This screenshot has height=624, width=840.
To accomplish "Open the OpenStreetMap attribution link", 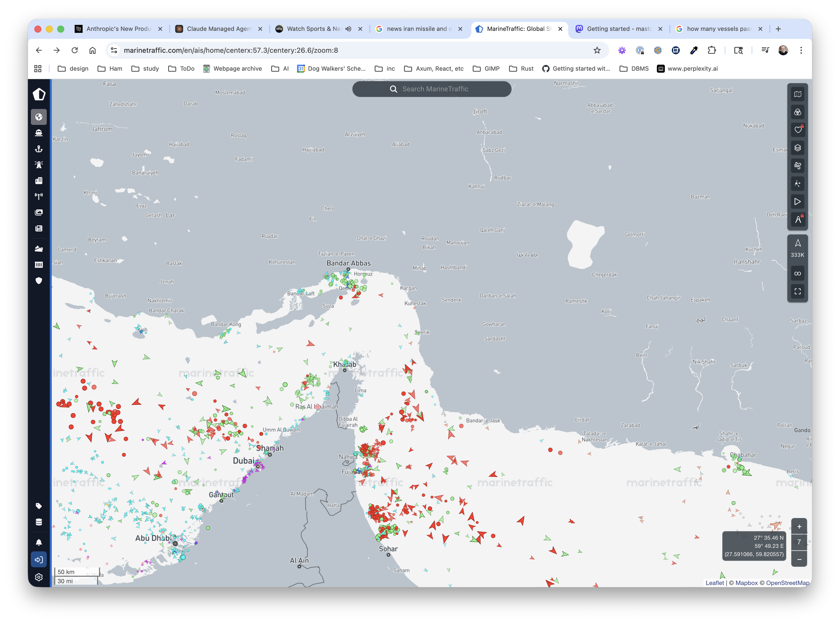I will 787,583.
